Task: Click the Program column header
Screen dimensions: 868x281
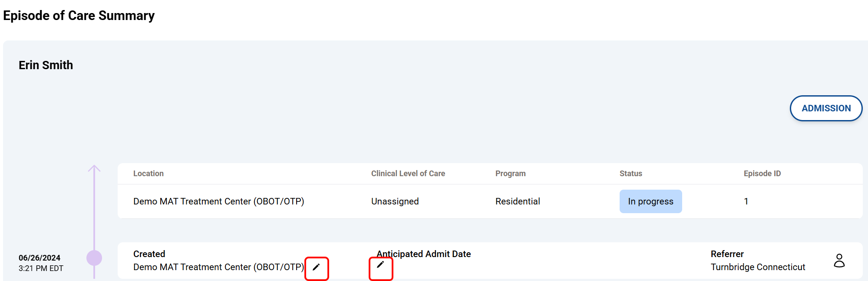Action: click(x=510, y=174)
